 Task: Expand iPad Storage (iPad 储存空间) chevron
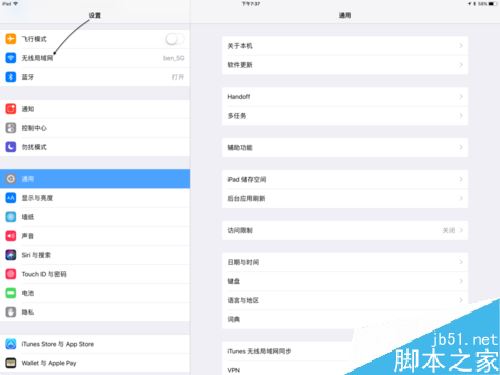[461, 179]
